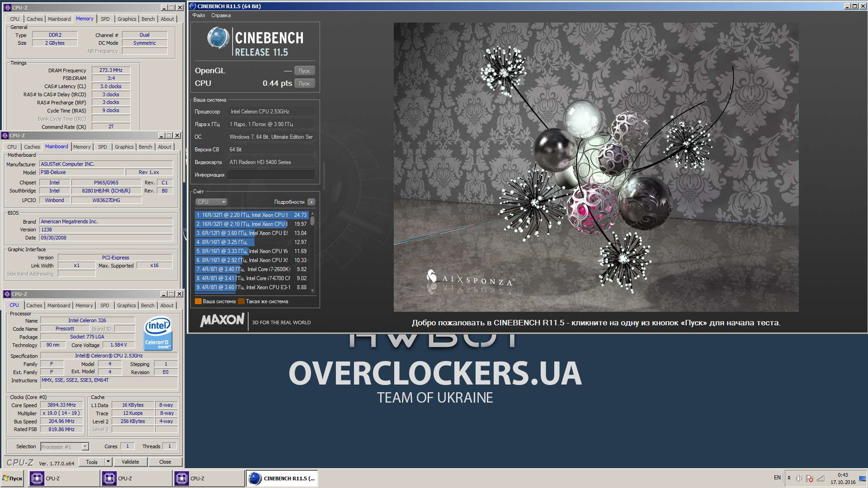This screenshot has height=488, width=868.
Task: Click the rendered Cinebench scene image
Action: (x=596, y=167)
